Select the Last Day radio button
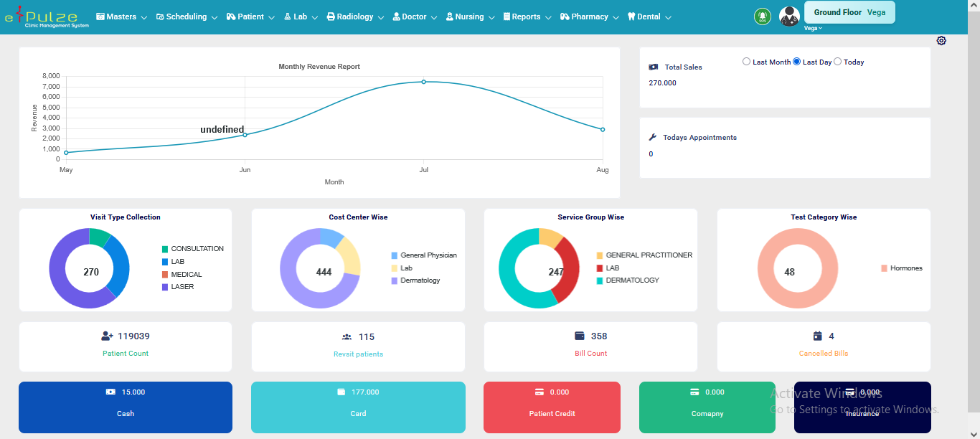Viewport: 980px width, 439px height. (x=797, y=62)
